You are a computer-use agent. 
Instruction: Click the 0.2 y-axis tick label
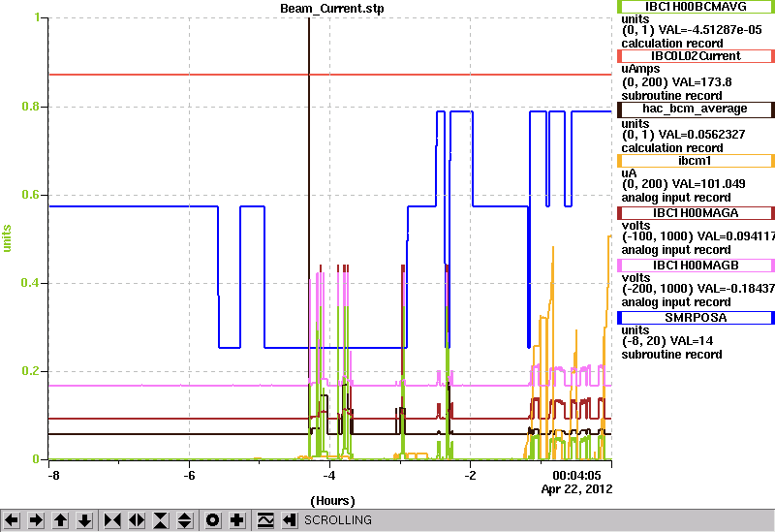(x=31, y=371)
